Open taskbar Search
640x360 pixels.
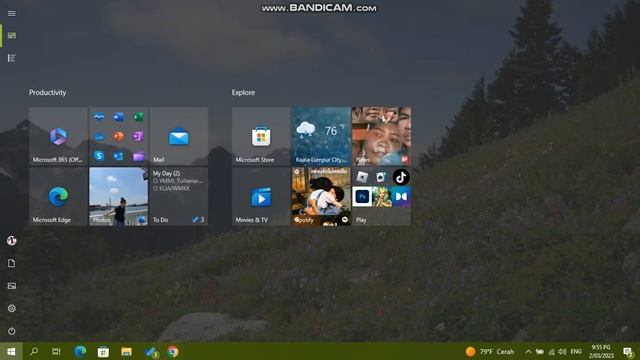tap(34, 351)
